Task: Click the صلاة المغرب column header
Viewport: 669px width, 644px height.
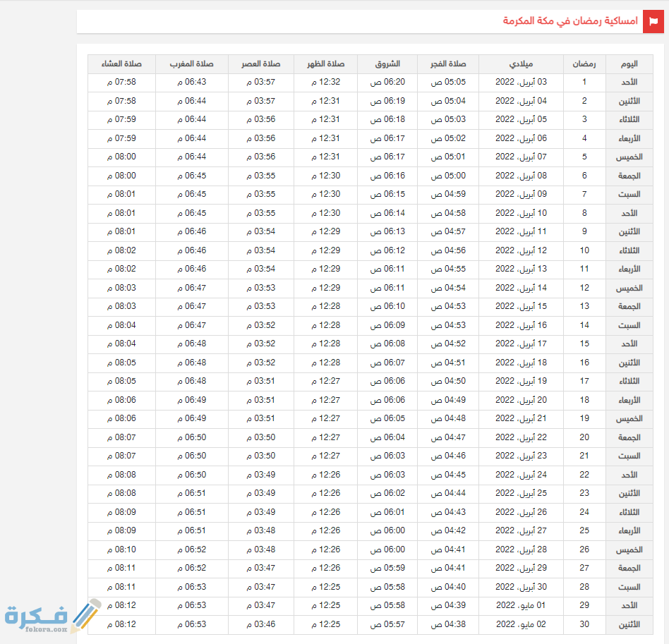Action: click(191, 64)
